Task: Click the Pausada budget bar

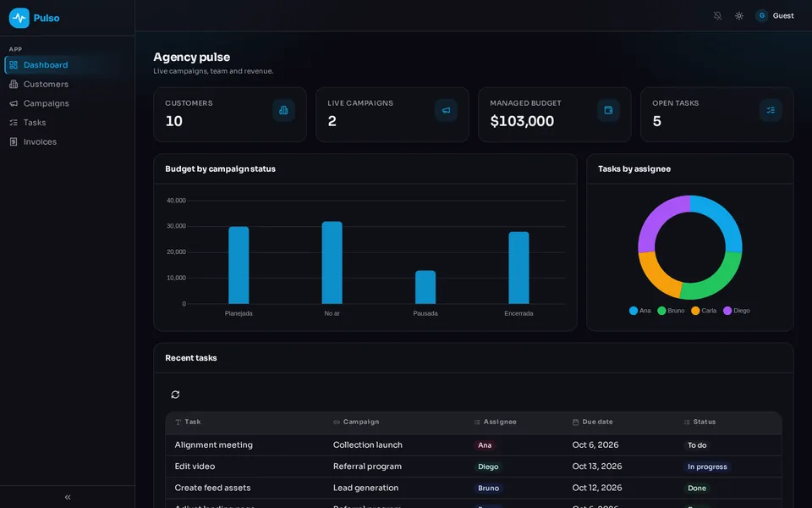Action: 425,287
